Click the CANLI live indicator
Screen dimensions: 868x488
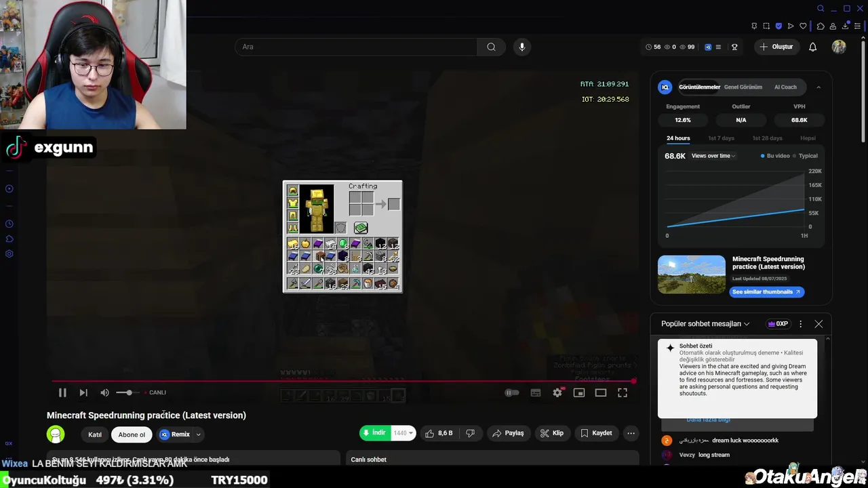coord(155,392)
